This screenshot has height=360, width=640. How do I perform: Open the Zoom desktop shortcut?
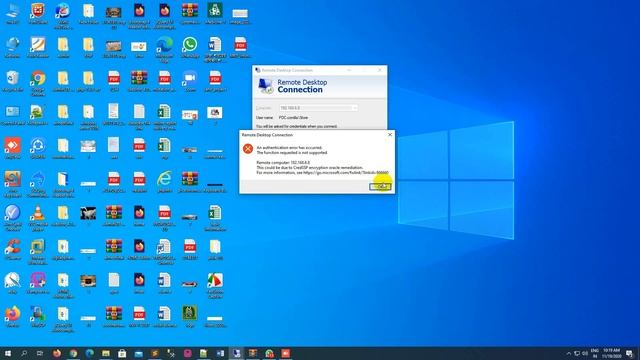coord(190,81)
